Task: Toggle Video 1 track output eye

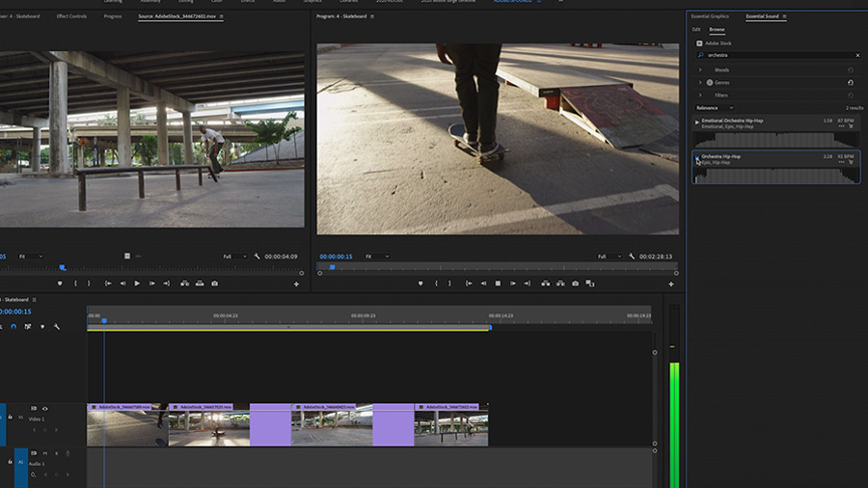Action: (x=44, y=409)
